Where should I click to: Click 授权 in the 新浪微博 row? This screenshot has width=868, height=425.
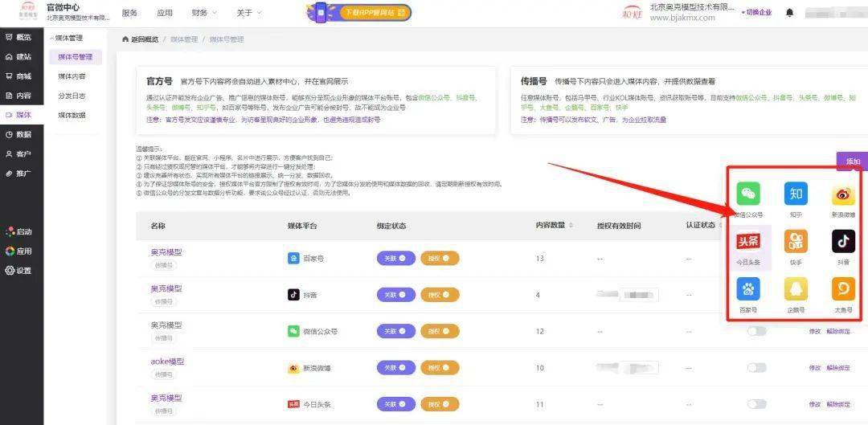[440, 368]
